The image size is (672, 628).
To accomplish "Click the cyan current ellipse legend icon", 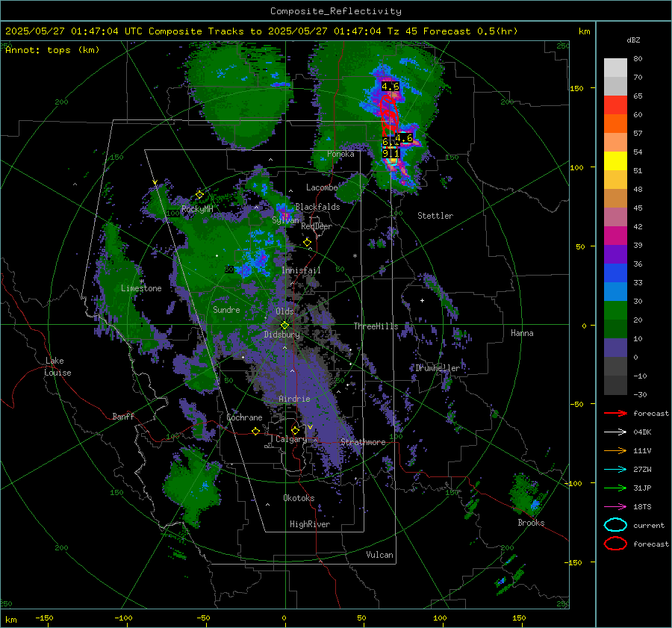I will coord(615,525).
